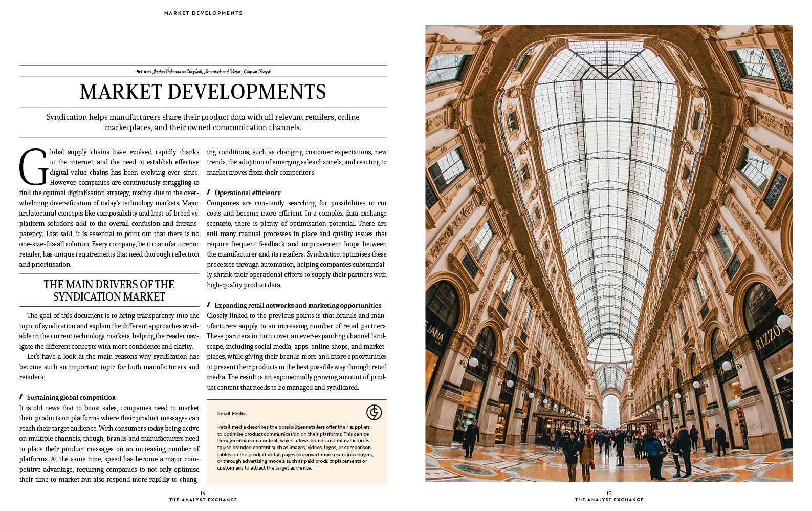Click the slash marker before Sustaining global competition

(21, 397)
